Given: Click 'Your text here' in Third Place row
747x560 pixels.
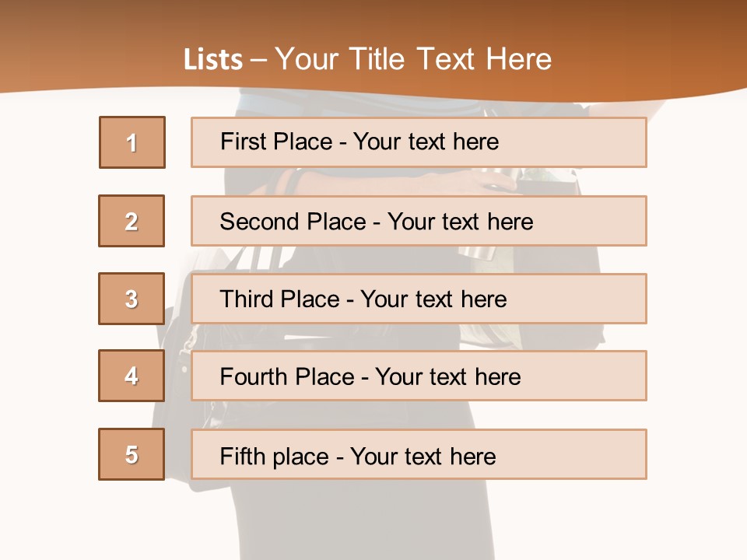Looking at the screenshot, I should [434, 299].
